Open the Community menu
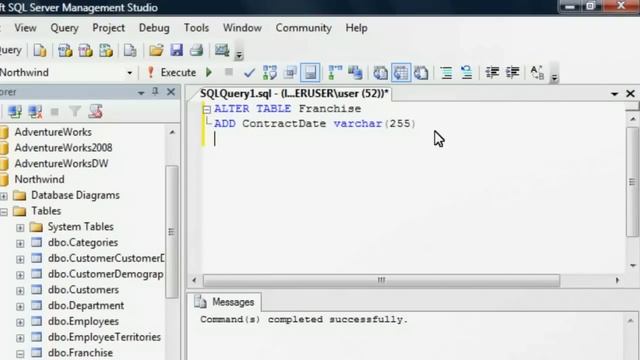 point(304,28)
